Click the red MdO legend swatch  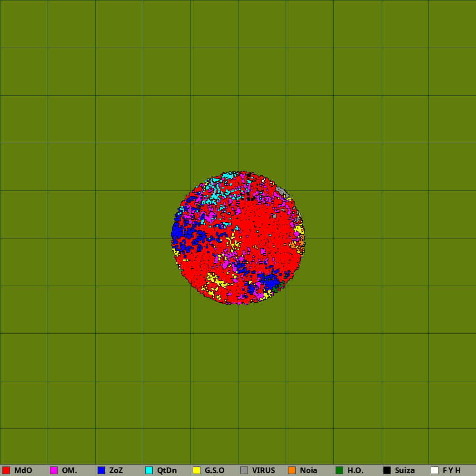(x=6, y=470)
